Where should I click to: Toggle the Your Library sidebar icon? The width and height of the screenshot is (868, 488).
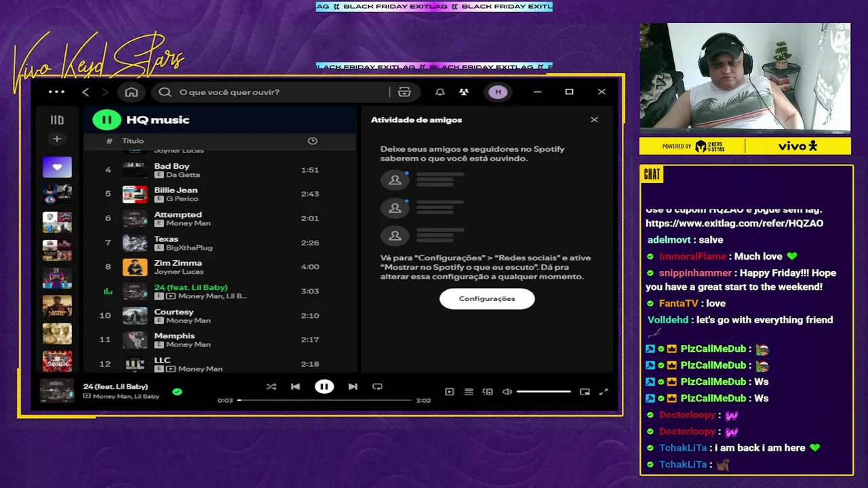57,120
